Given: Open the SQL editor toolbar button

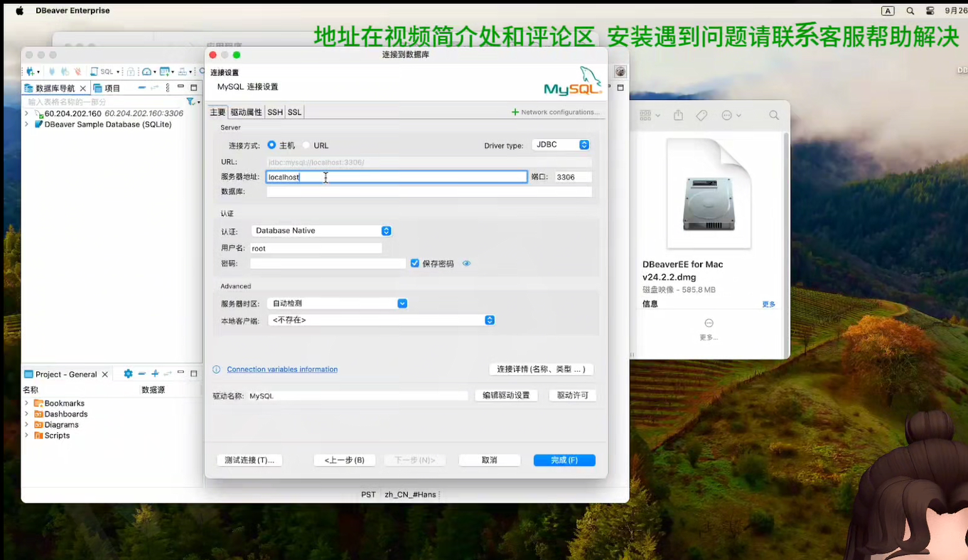Looking at the screenshot, I should [104, 71].
